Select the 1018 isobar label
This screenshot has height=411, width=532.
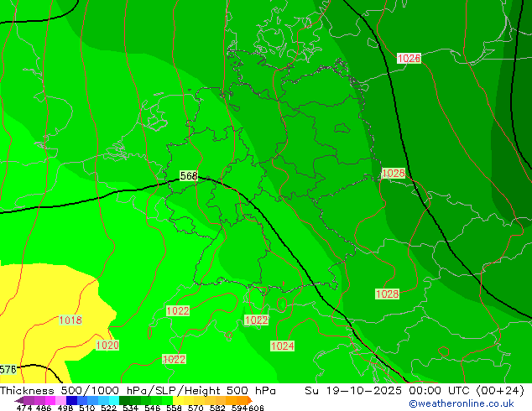tap(70, 320)
